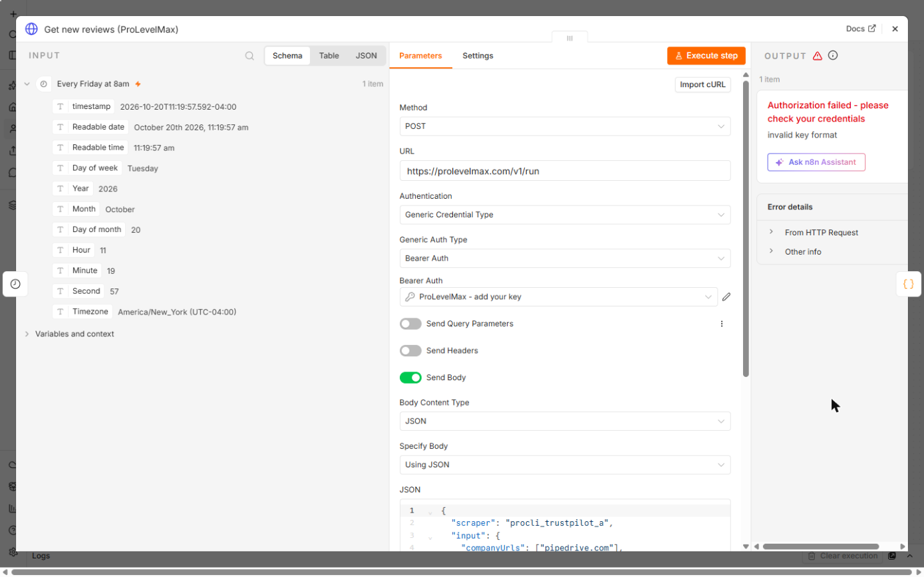Open the three-dot options beside Send Query Parameters

722,324
